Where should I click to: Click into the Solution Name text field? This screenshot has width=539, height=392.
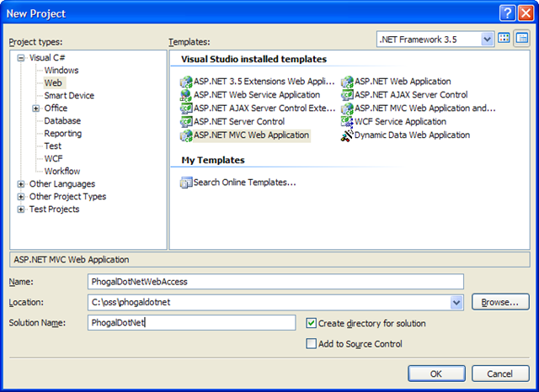click(x=191, y=323)
